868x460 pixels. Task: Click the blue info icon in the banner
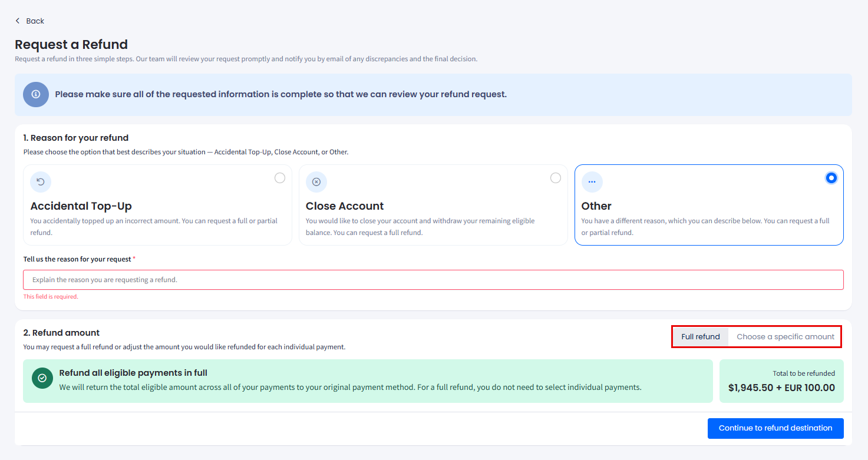click(x=36, y=94)
